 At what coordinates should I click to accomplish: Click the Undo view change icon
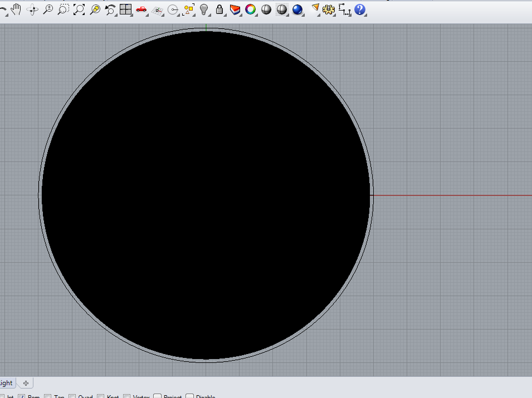(110, 9)
